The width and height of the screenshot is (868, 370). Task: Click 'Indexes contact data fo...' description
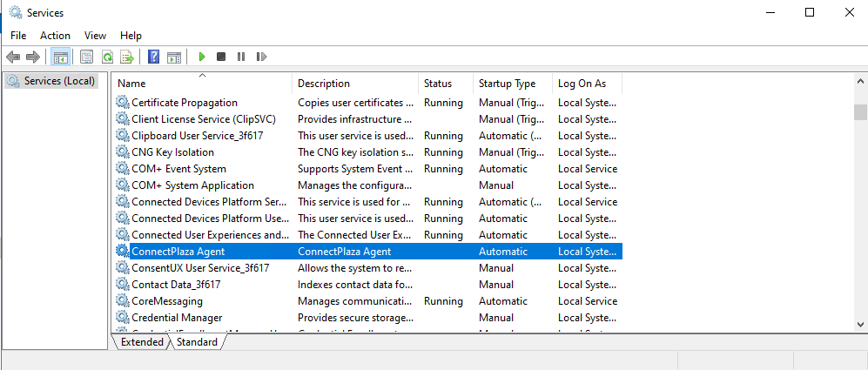[x=355, y=284]
